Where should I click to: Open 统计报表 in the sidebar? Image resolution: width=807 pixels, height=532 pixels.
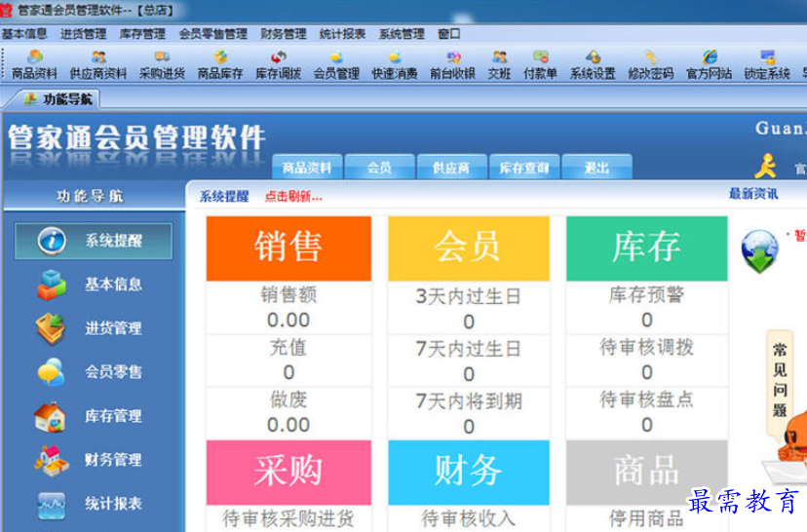90,504
